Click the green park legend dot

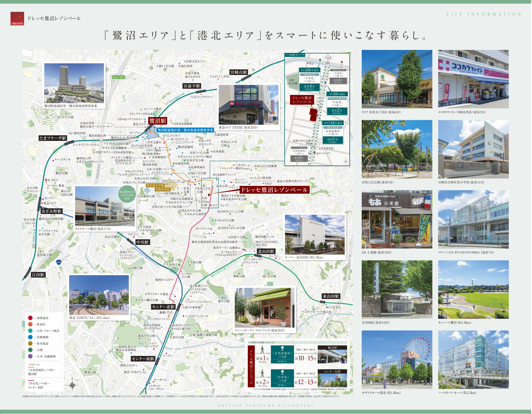(x=30, y=350)
